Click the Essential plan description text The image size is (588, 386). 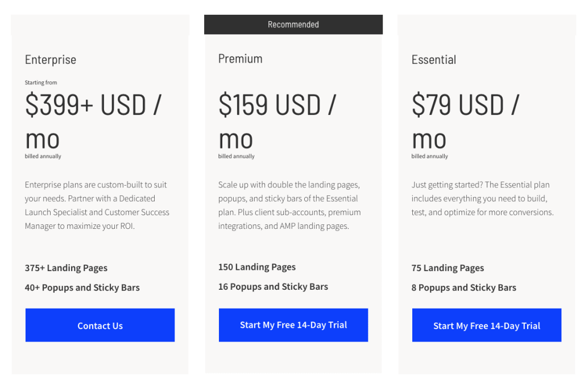483,199
